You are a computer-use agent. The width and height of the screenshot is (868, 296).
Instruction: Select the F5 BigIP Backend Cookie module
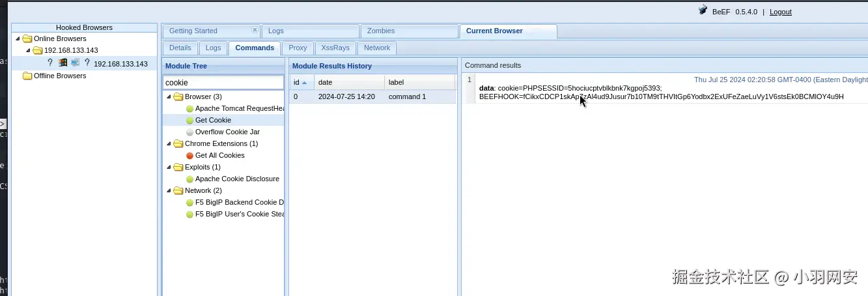point(240,202)
